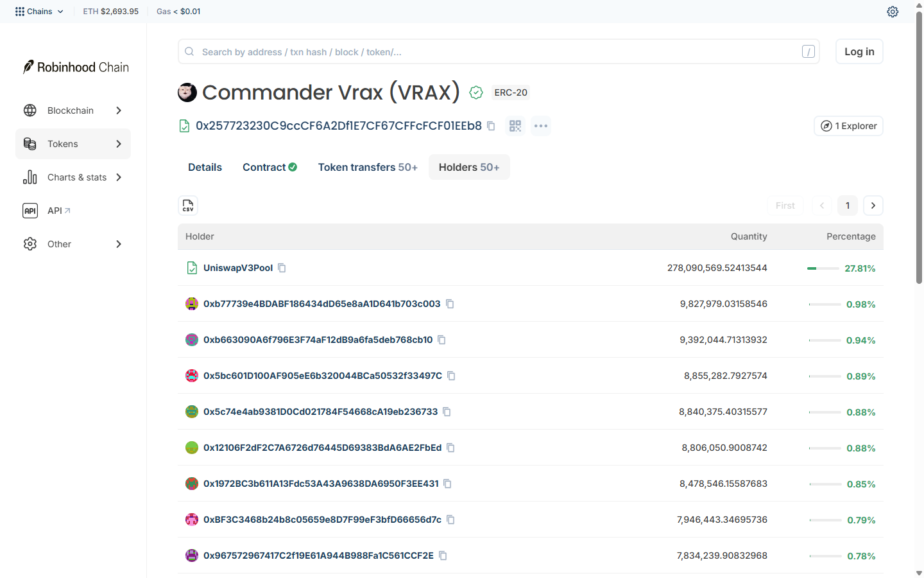Viewport: 924px width, 578px height.
Task: Click the Commander Vrax token avatar
Action: (x=187, y=92)
